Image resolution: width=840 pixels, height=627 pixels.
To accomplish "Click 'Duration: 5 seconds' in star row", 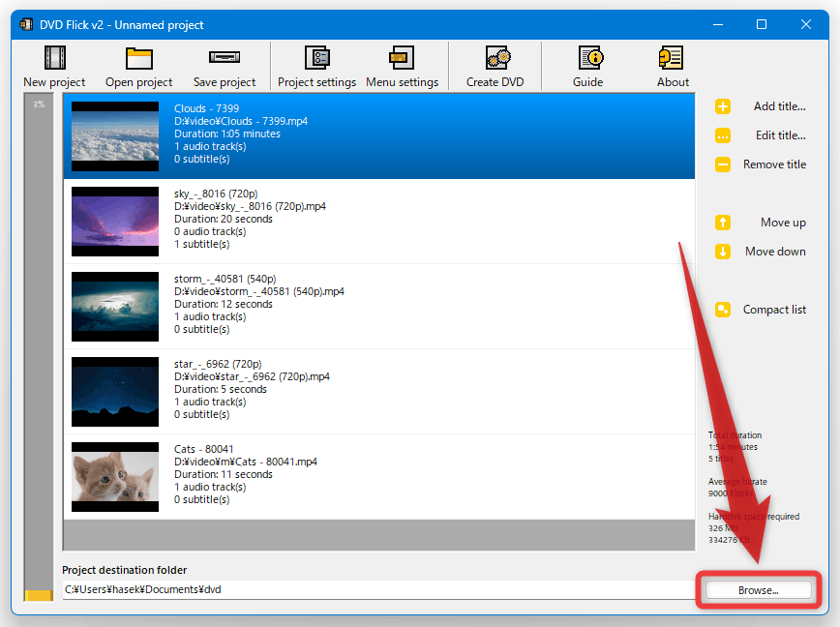I will click(221, 389).
